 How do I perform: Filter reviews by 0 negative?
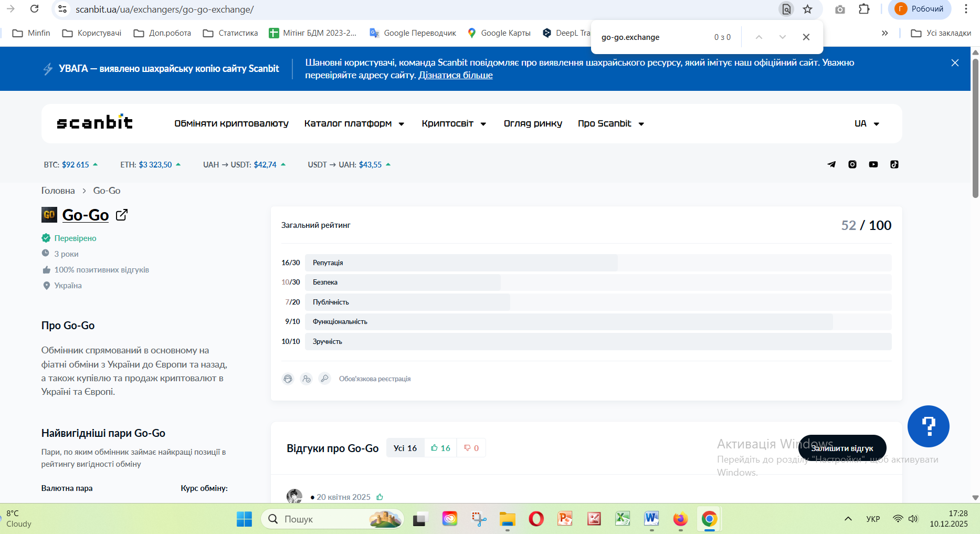(x=471, y=448)
